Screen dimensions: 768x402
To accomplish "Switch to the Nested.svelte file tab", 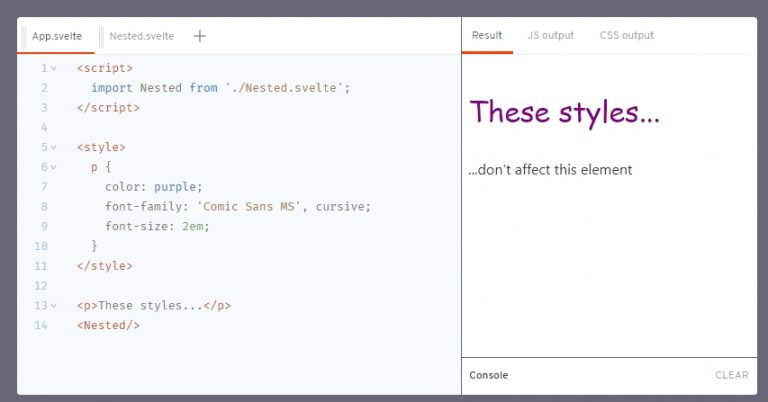I will coord(141,36).
